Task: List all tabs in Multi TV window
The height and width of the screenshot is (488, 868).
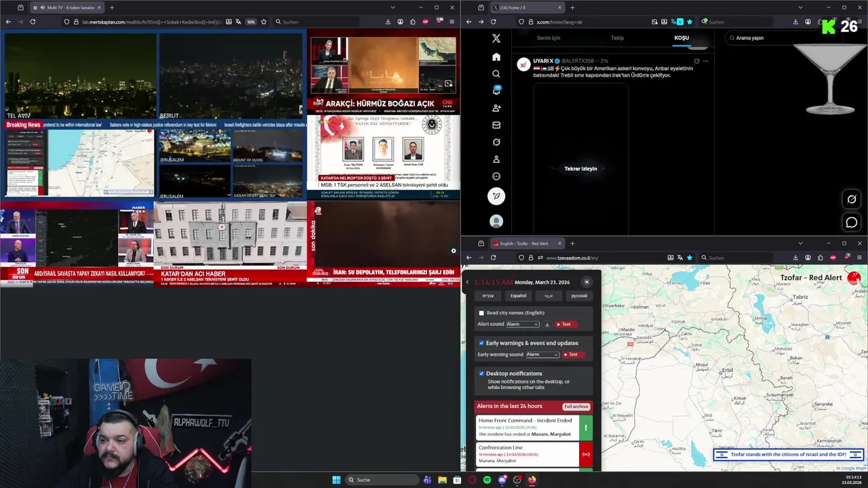Action: (393, 7)
